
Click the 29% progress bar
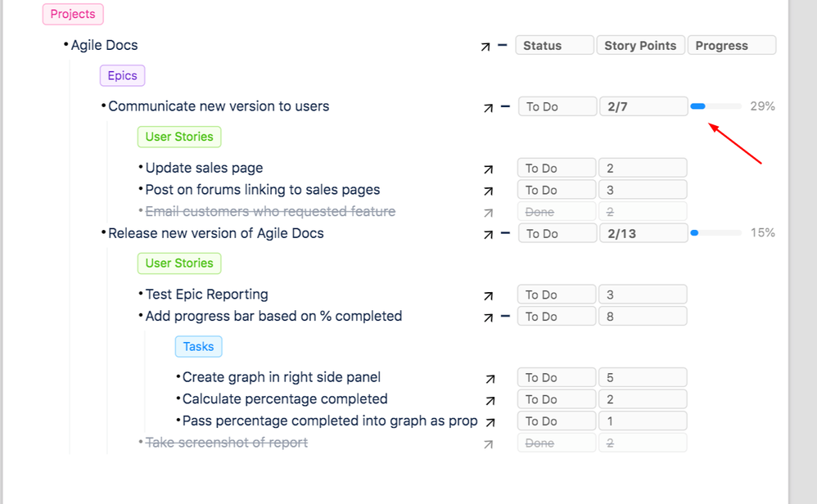click(715, 106)
